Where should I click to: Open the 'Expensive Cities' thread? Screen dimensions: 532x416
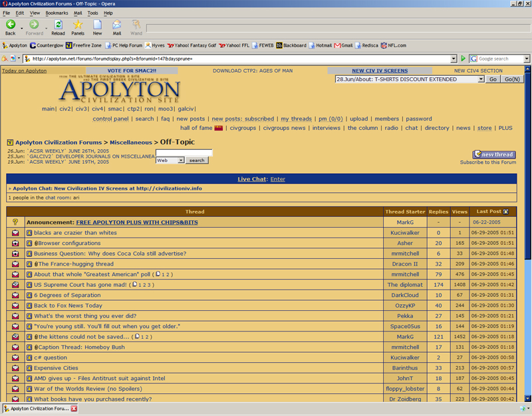56,368
